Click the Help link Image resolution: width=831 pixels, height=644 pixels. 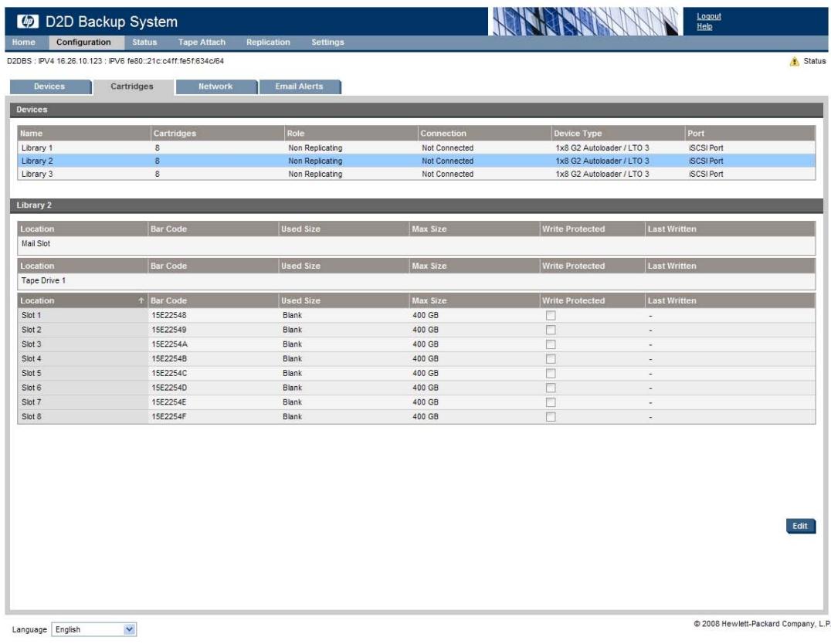click(x=704, y=26)
